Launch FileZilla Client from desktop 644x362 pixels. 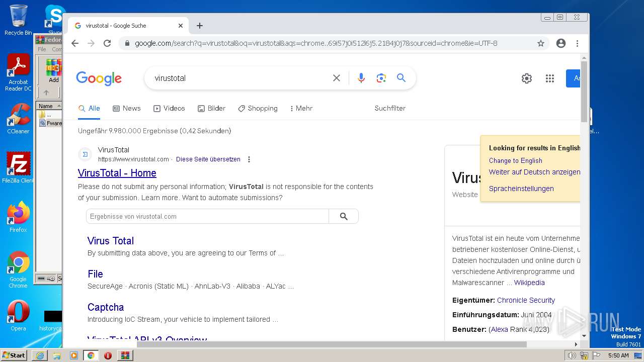[18, 167]
